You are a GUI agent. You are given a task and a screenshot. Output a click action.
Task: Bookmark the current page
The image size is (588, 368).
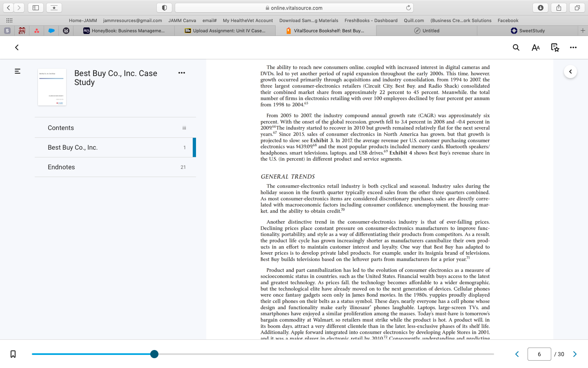[x=13, y=354]
